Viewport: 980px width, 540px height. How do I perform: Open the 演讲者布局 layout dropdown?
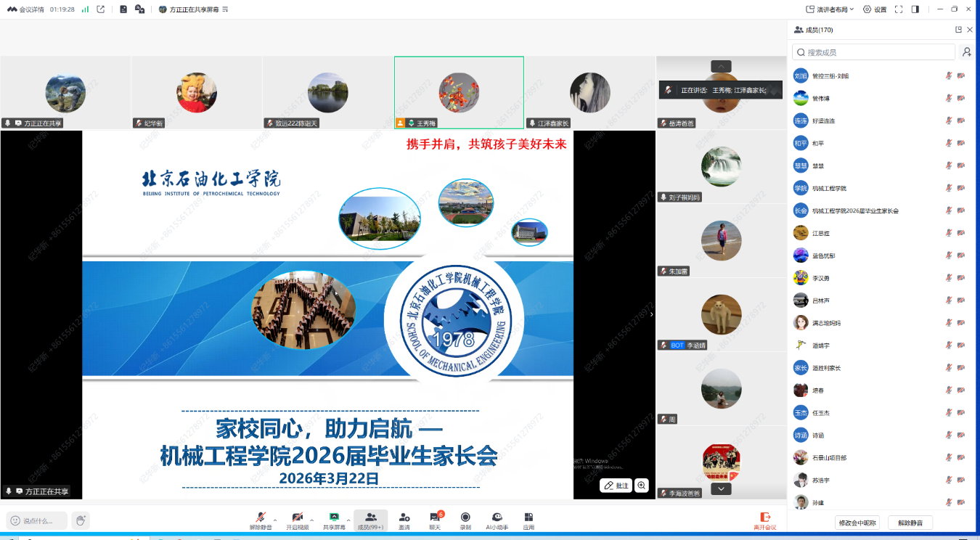click(x=830, y=9)
